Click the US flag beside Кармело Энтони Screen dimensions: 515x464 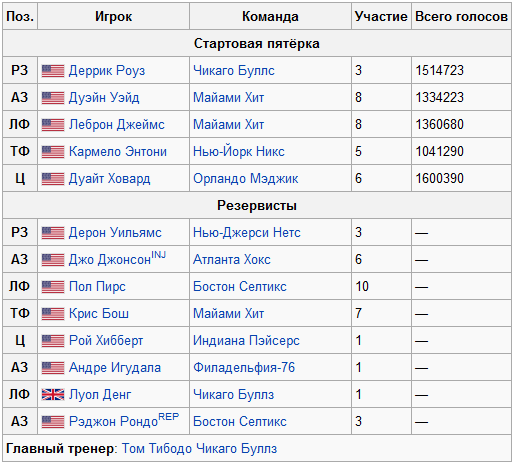[x=53, y=152]
